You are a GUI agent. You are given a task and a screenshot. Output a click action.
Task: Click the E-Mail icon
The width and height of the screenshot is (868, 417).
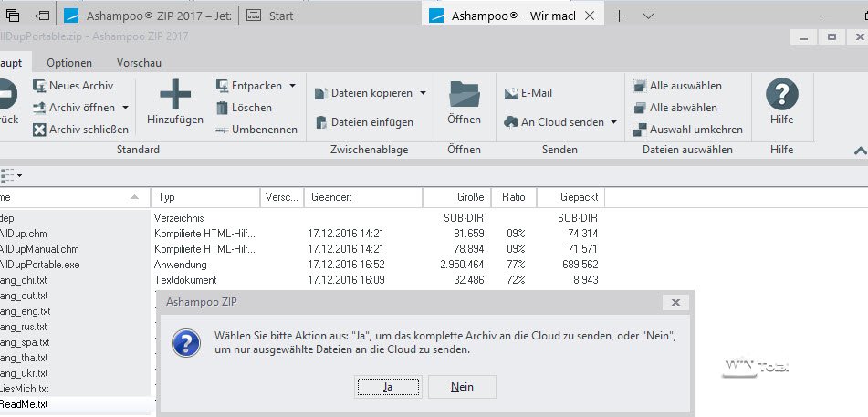click(x=511, y=93)
